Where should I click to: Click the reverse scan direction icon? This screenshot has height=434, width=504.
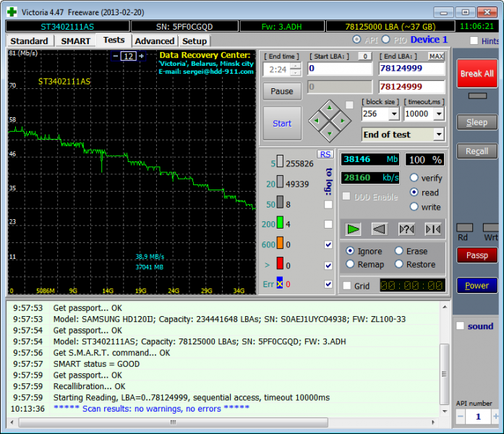tap(380, 229)
